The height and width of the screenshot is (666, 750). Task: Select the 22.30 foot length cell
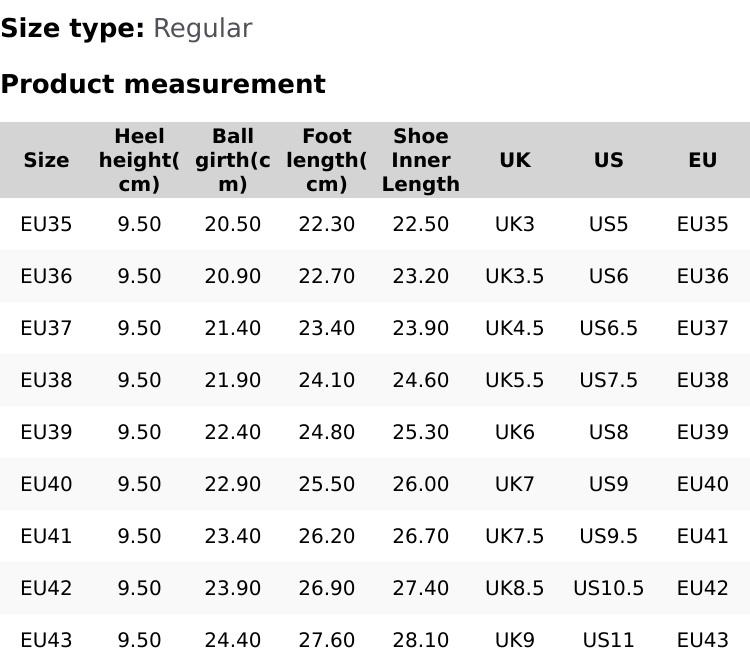pyautogui.click(x=326, y=224)
